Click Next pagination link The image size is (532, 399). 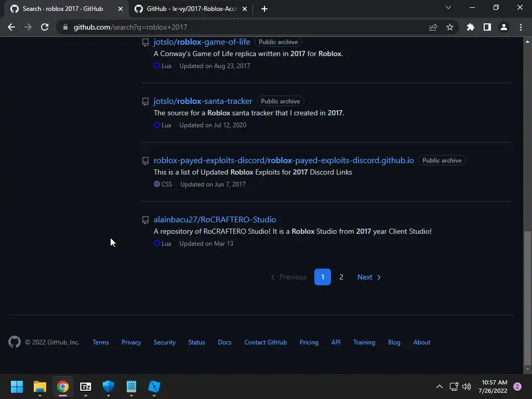369,277
